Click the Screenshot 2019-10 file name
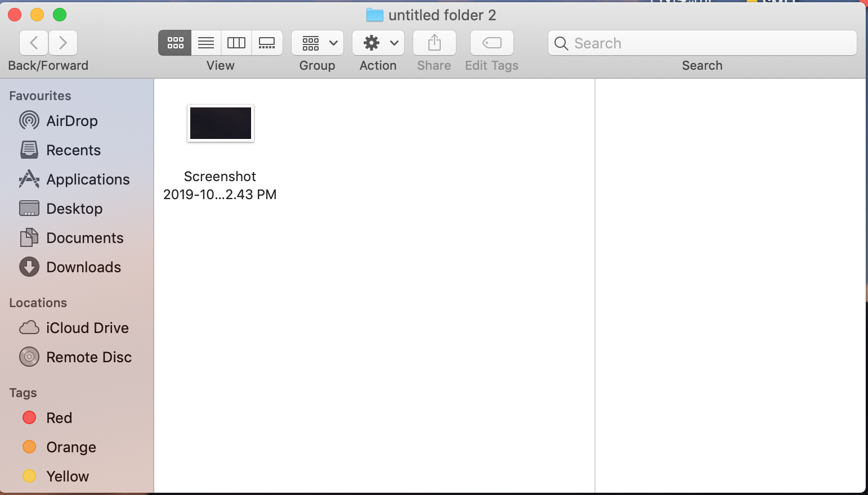This screenshot has width=868, height=495. (220, 186)
